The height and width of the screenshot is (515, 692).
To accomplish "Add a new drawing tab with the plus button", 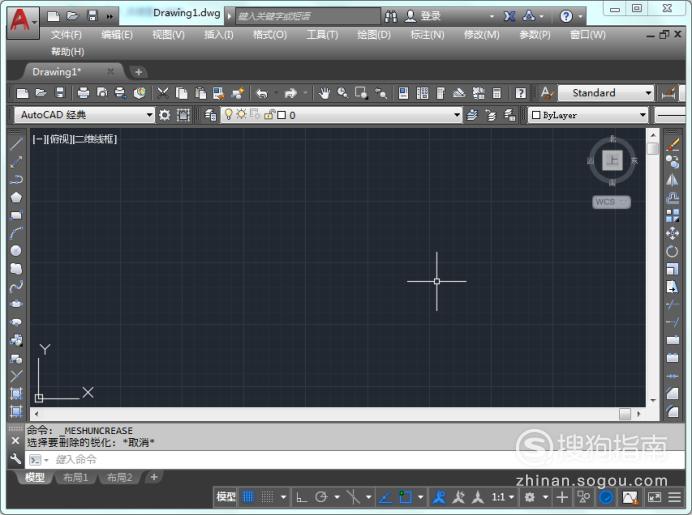I will click(x=139, y=71).
